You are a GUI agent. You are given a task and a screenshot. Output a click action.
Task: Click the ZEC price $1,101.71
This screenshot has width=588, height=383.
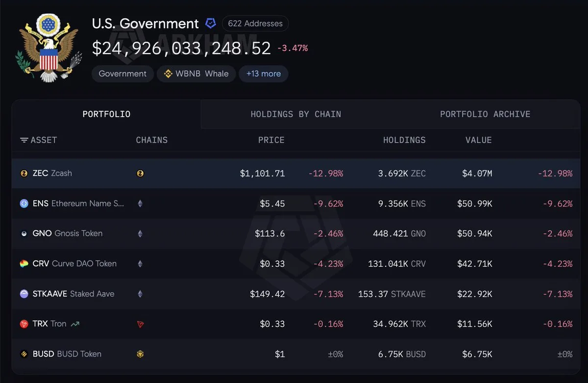[x=262, y=173]
